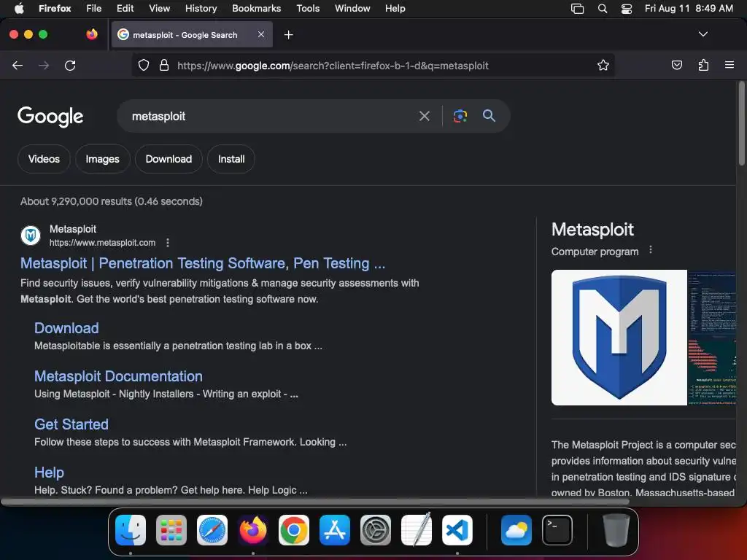Open Spotlight search in menu bar
Image resolution: width=747 pixels, height=560 pixels.
pyautogui.click(x=602, y=9)
